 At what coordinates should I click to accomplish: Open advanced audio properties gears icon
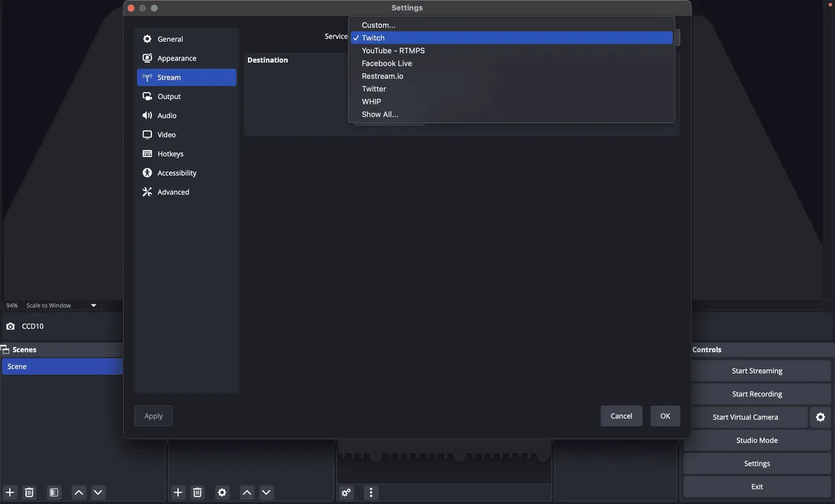pos(346,492)
